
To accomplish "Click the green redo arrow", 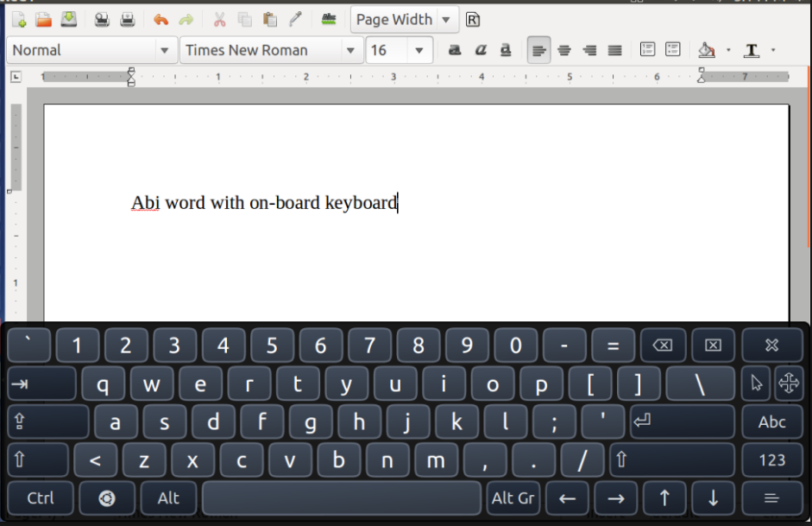I will click(186, 20).
